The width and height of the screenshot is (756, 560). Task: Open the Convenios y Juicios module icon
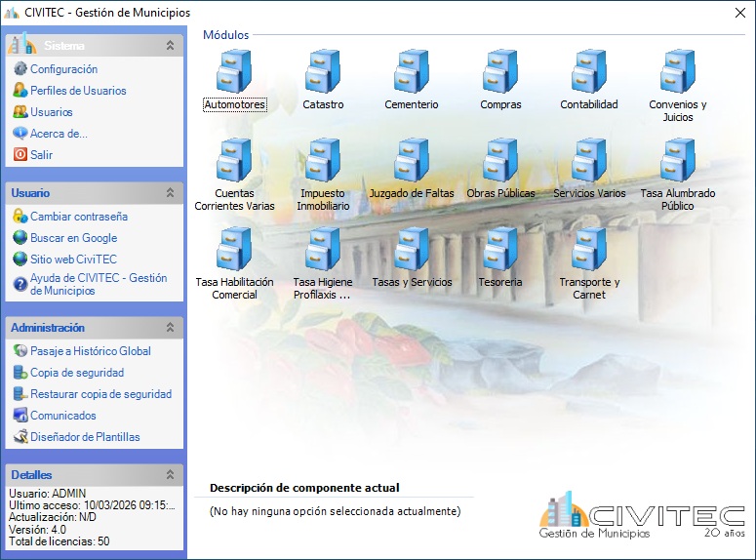677,71
